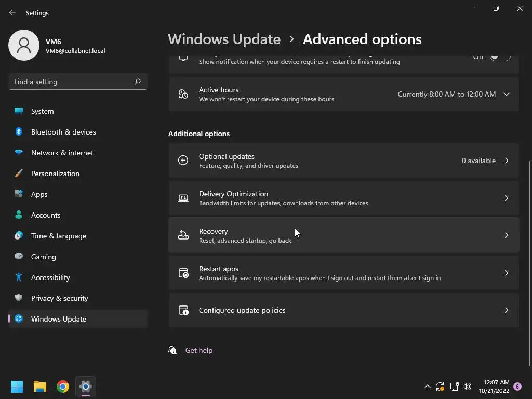Image resolution: width=532 pixels, height=399 pixels.
Task: Click the volume speaker tray icon
Action: [x=467, y=387]
